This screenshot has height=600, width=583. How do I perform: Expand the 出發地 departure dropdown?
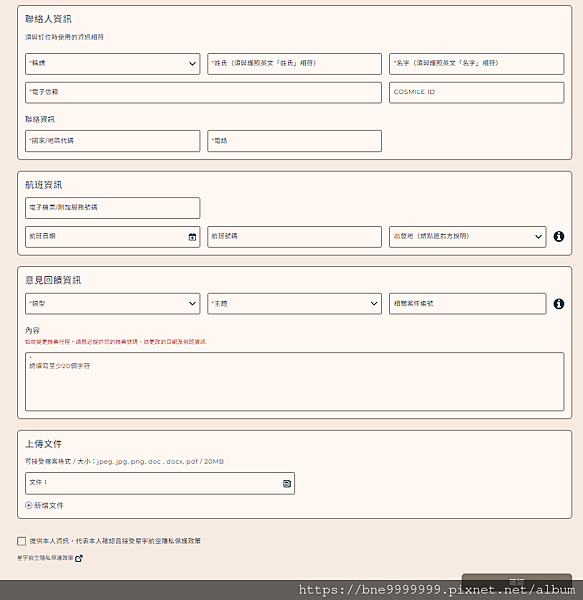tap(467, 237)
